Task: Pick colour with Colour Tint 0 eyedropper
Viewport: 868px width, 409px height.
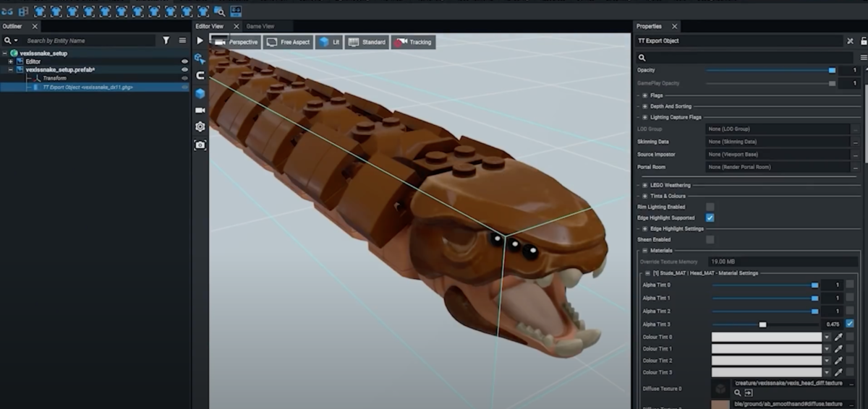Action: coord(839,337)
